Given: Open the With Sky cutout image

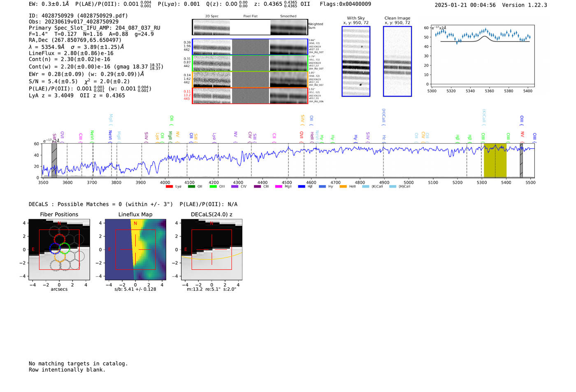Looking at the screenshot, I should click(356, 61).
